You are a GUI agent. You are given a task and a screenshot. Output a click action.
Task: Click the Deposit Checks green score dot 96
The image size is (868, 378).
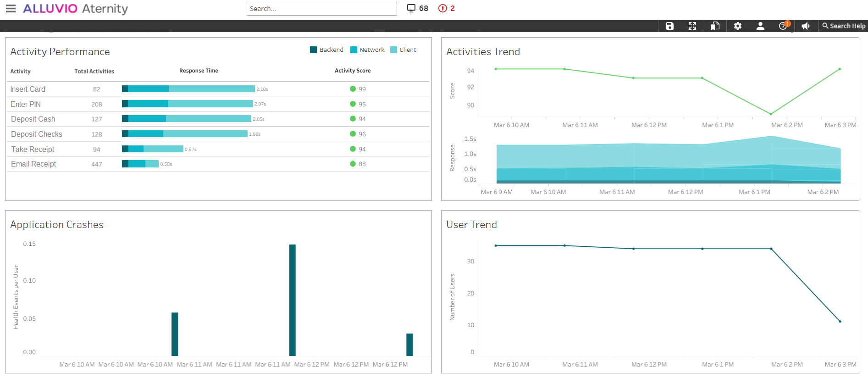coord(353,134)
